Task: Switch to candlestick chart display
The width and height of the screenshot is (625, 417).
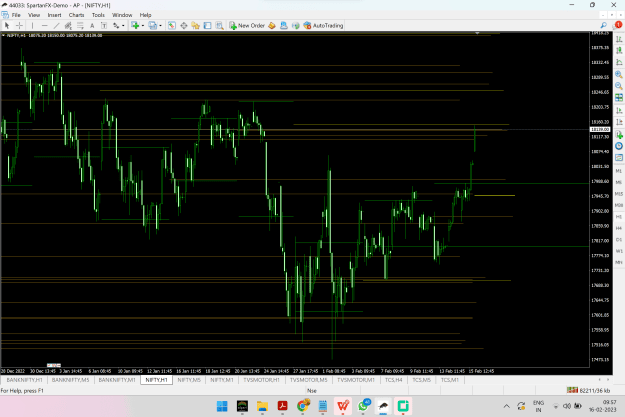Action: pyautogui.click(x=619, y=51)
